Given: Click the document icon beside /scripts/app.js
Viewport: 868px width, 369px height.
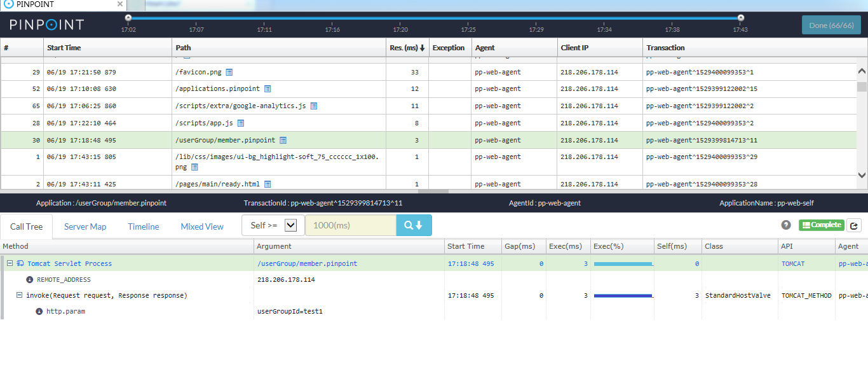Looking at the screenshot, I should [x=240, y=122].
